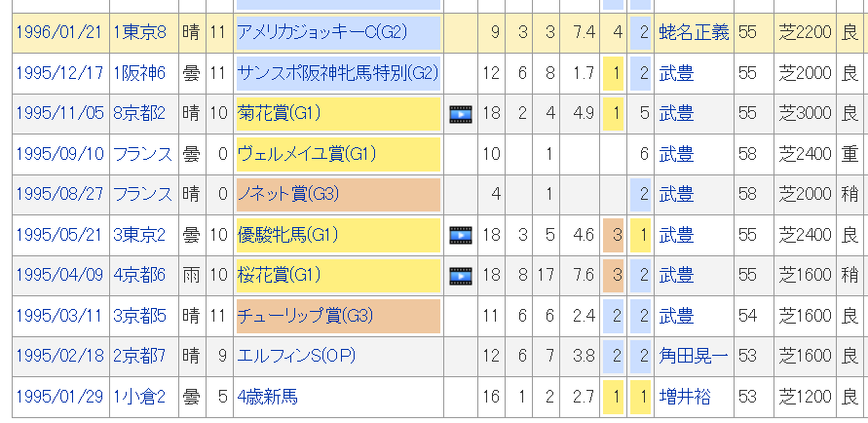Open the 4京都6 venue link

point(139,275)
